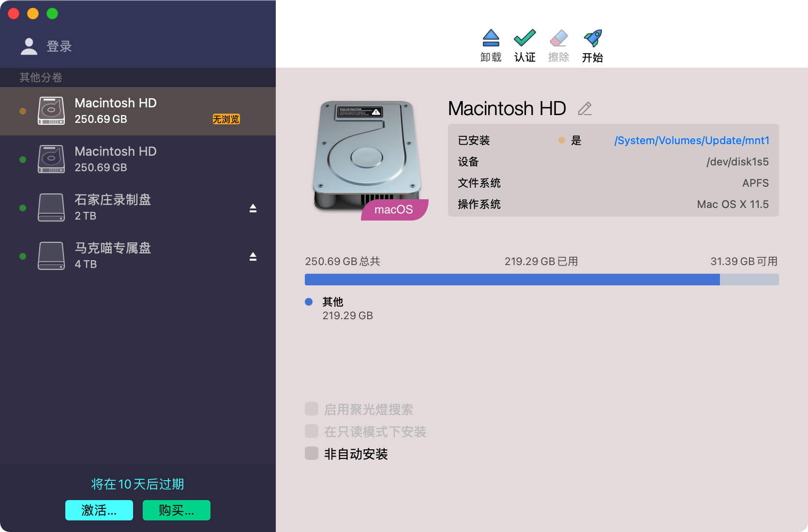Click the Unmount (卸载) eject icon
Viewport: 808px width, 532px height.
pos(491,38)
